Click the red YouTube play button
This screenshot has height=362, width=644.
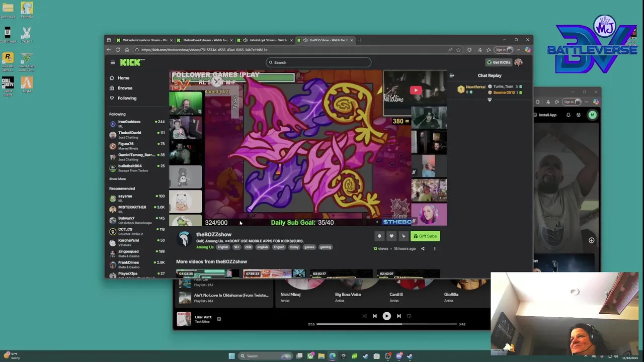416,90
